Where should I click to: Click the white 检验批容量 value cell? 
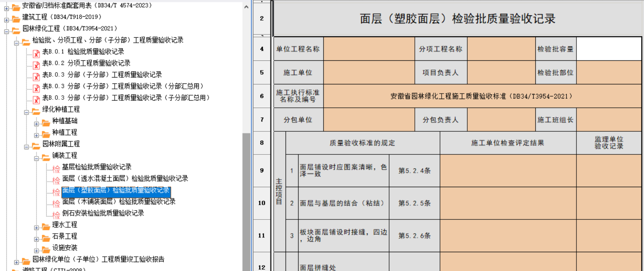click(x=609, y=49)
